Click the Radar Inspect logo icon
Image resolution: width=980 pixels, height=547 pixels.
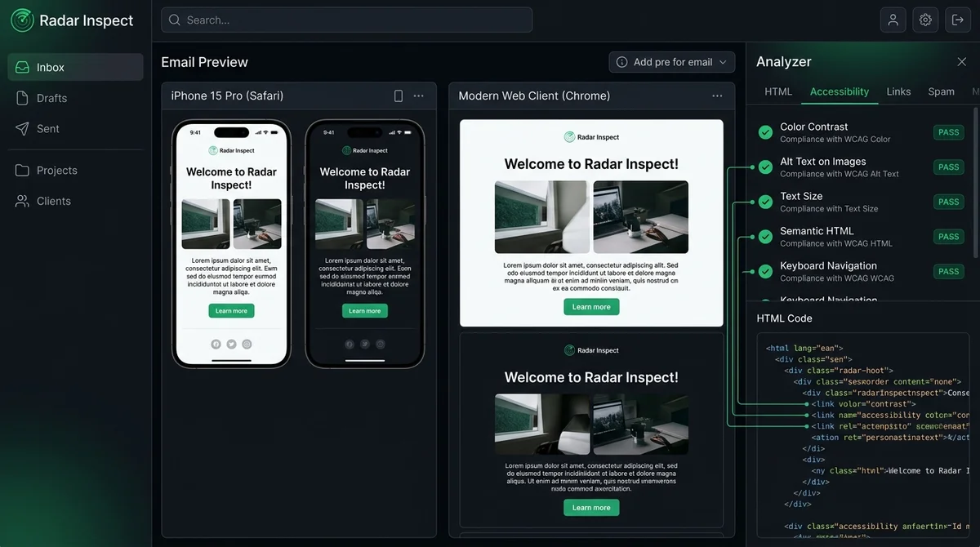(22, 20)
